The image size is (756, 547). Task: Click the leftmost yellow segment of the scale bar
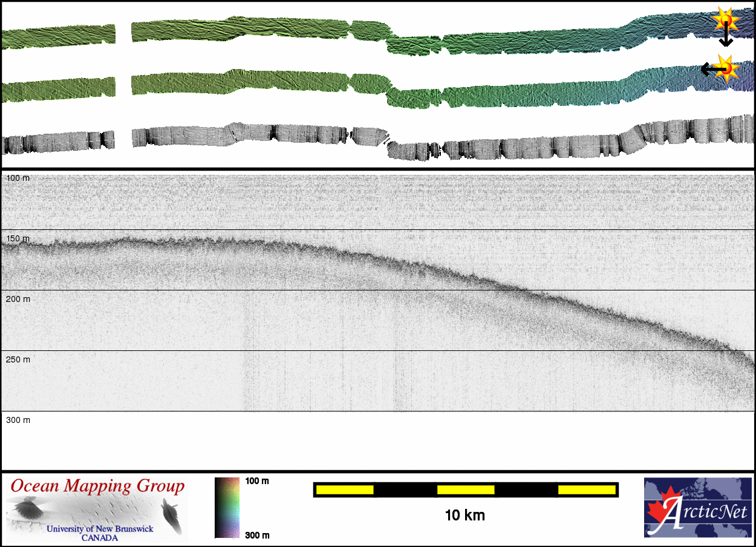(x=344, y=490)
